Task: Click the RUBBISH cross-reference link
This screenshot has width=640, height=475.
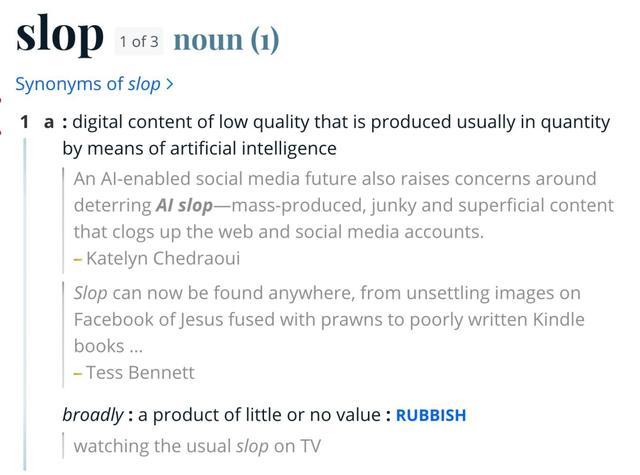Action: [x=431, y=415]
